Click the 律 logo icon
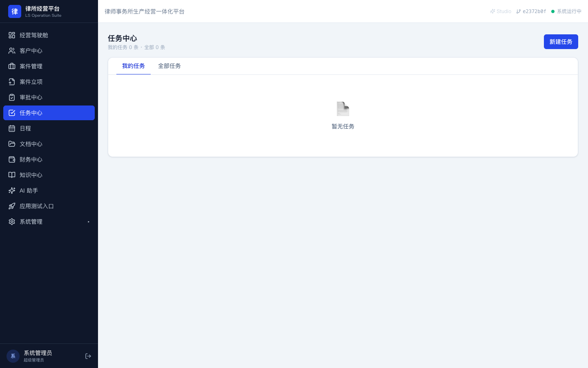588x368 pixels. [x=15, y=11]
